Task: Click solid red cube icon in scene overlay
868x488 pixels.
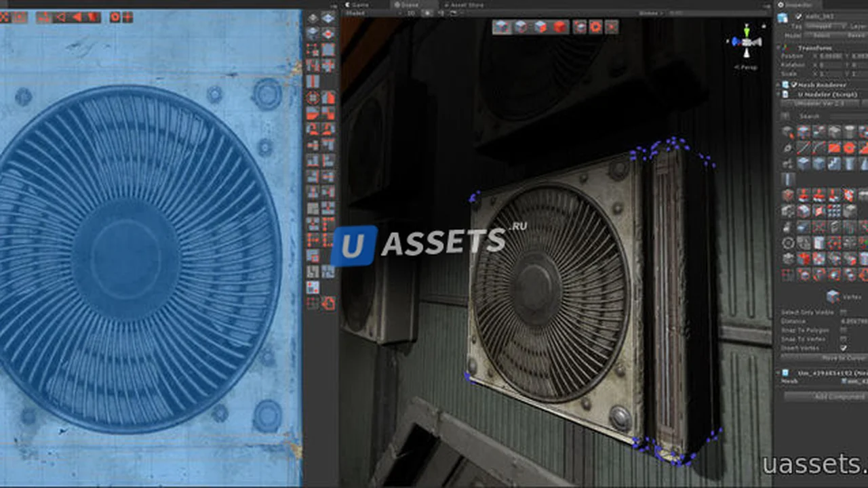Action: [559, 26]
